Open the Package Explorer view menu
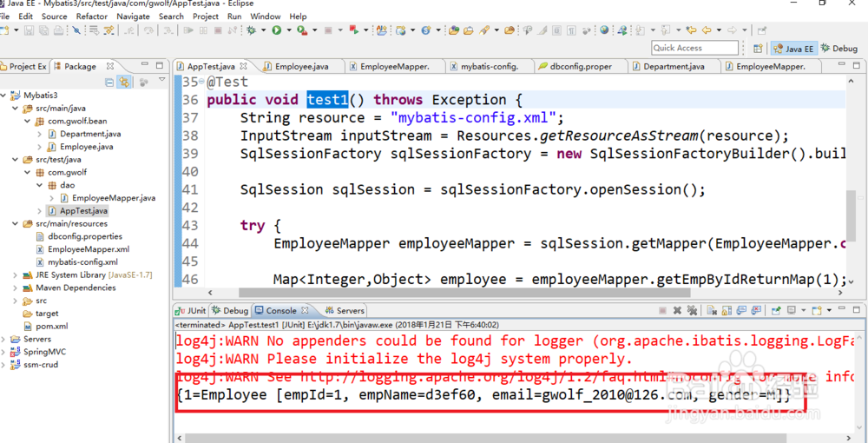 [161, 79]
